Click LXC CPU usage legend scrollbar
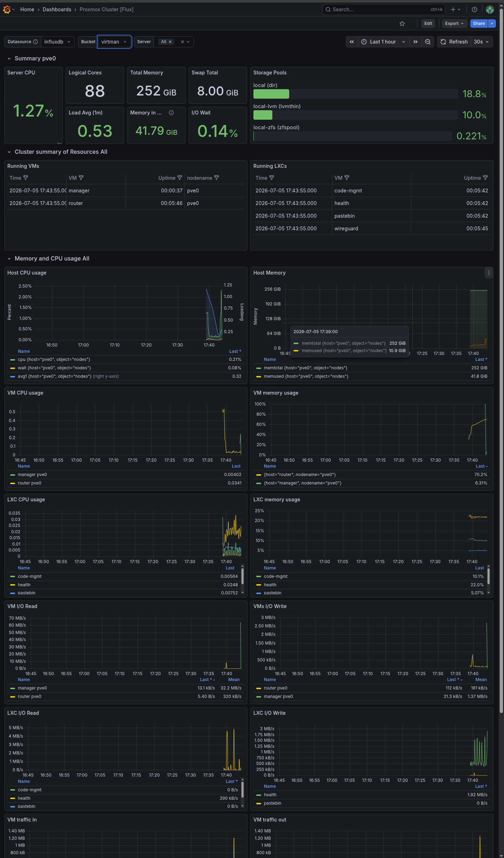The image size is (504, 858). click(x=243, y=576)
